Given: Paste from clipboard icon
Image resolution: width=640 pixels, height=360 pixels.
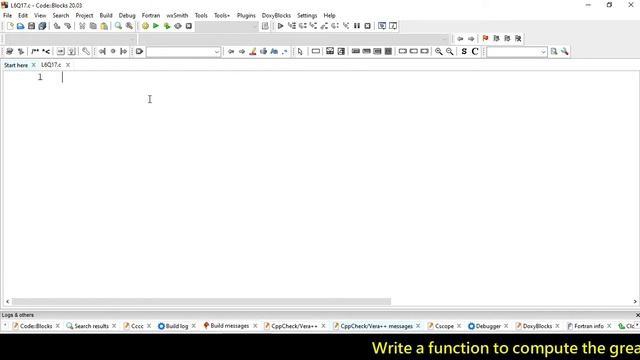Looking at the screenshot, I should coord(104,26).
